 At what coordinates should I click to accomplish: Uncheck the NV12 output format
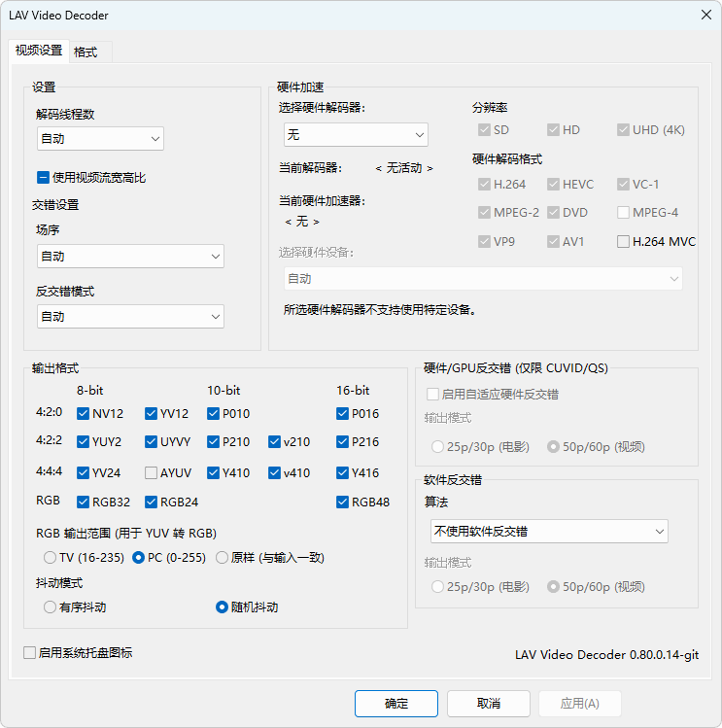84,414
